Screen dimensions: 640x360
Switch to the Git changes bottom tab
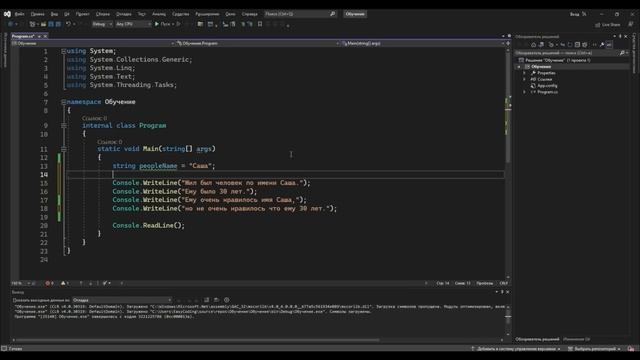click(x=576, y=339)
